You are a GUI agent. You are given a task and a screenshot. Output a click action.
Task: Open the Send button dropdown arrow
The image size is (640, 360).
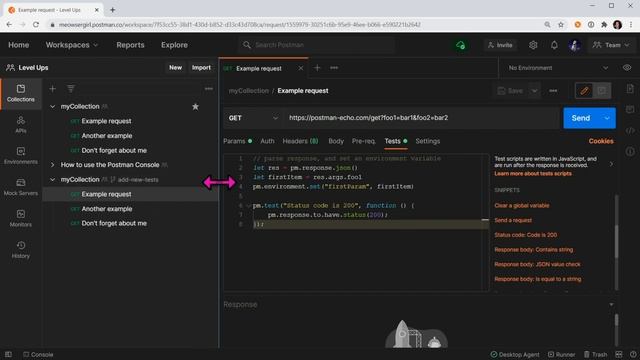click(607, 118)
